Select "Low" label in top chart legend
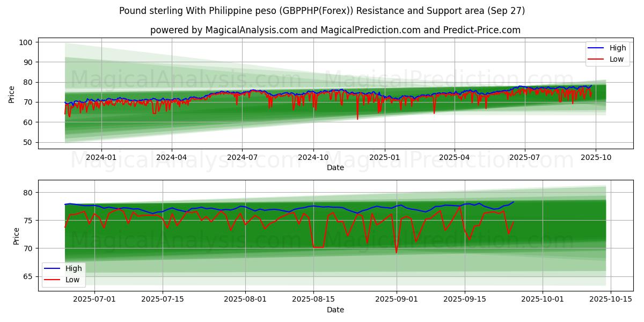This screenshot has width=644, height=322. [x=617, y=59]
